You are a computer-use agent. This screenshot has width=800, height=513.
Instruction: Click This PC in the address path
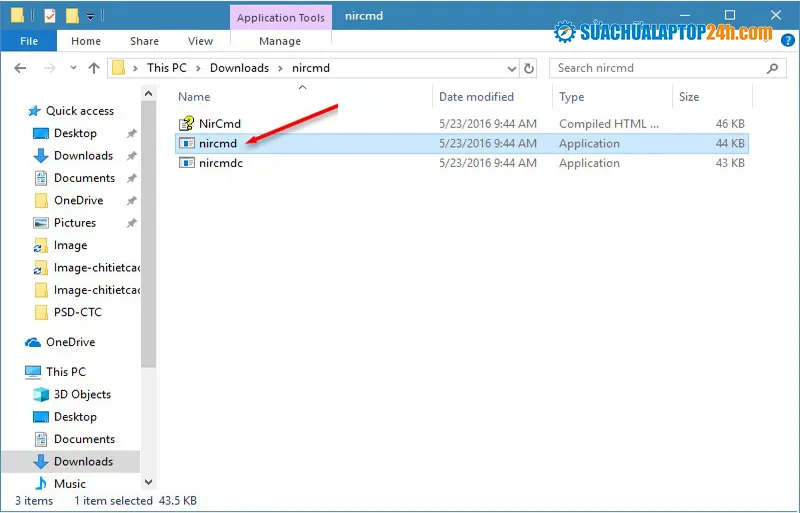click(x=167, y=68)
